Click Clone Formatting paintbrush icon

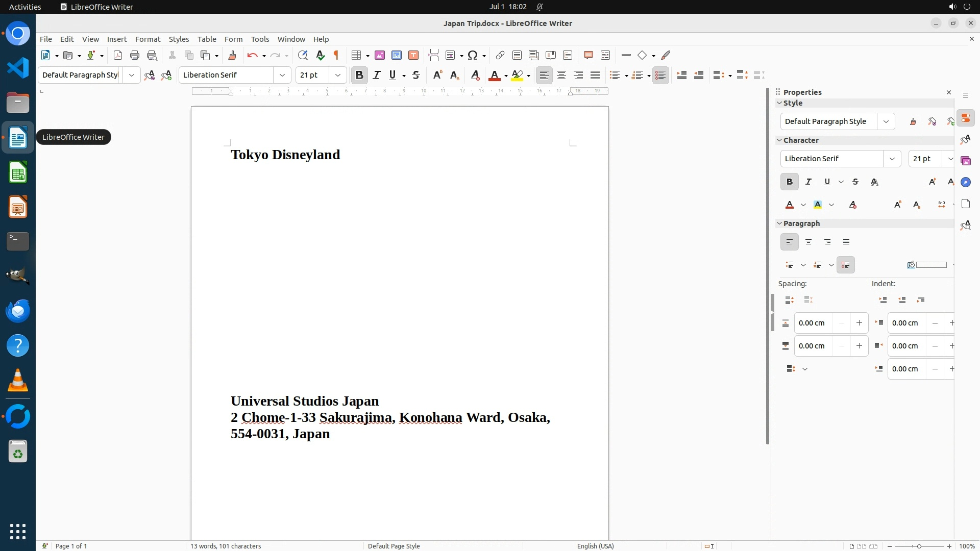(x=232, y=55)
